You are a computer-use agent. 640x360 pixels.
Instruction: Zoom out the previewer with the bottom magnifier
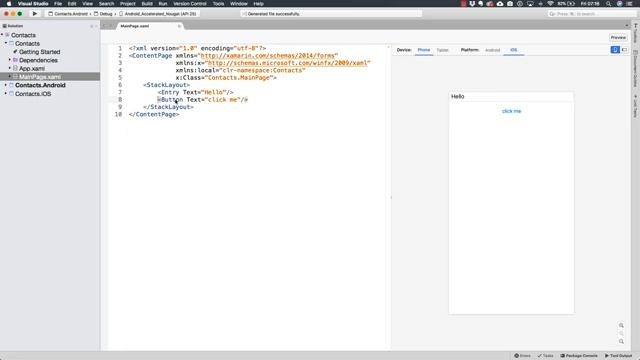click(621, 342)
